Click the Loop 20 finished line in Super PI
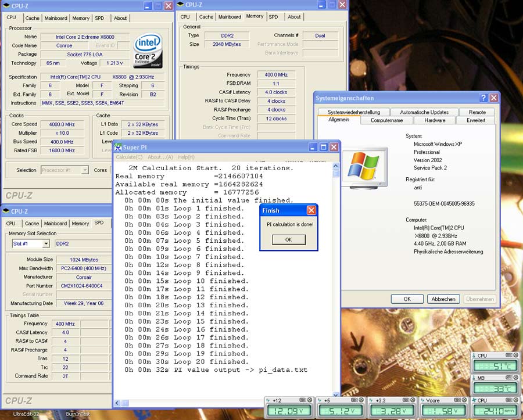This screenshot has width=523, height=420. click(187, 362)
